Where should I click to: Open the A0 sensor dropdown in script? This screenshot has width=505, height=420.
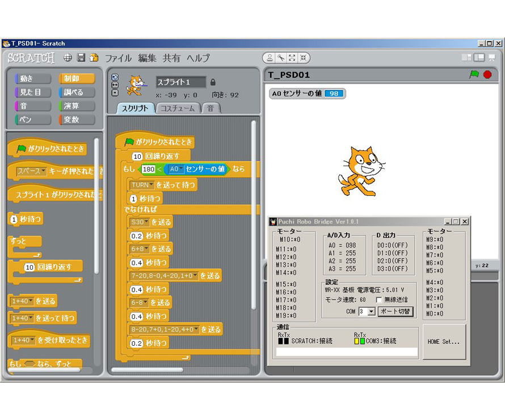point(176,169)
